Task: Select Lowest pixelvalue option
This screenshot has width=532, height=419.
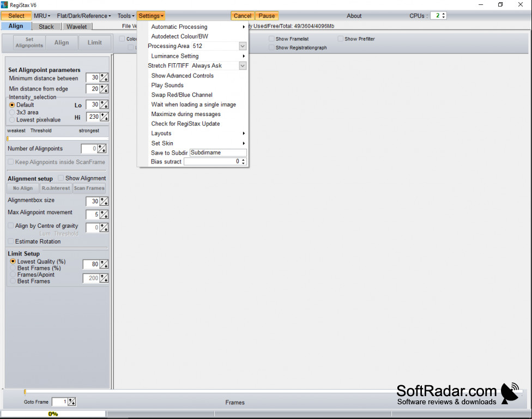Action: 12,120
